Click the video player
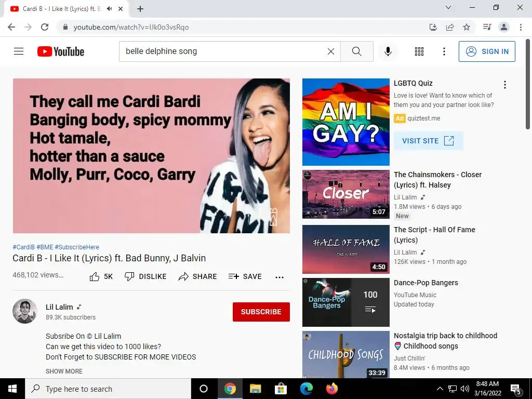Viewport: 532px width, 399px height. click(x=151, y=156)
